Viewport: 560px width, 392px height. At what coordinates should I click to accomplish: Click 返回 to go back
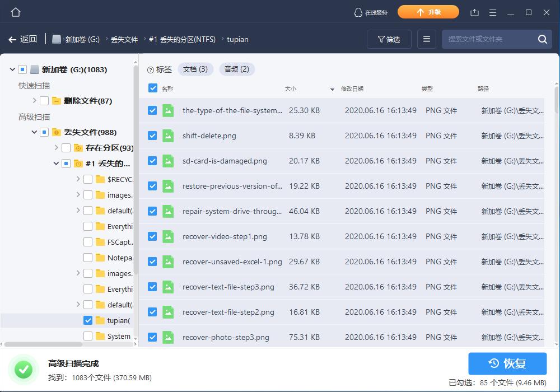pos(23,39)
